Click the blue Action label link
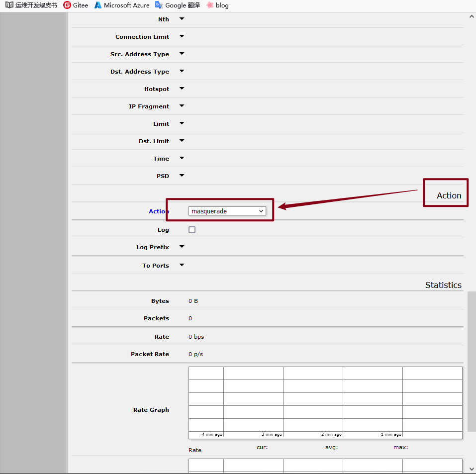 pyautogui.click(x=159, y=211)
